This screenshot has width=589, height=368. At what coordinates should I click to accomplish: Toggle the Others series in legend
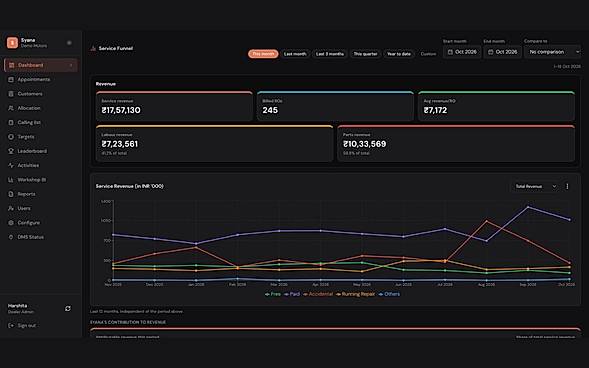(x=389, y=294)
